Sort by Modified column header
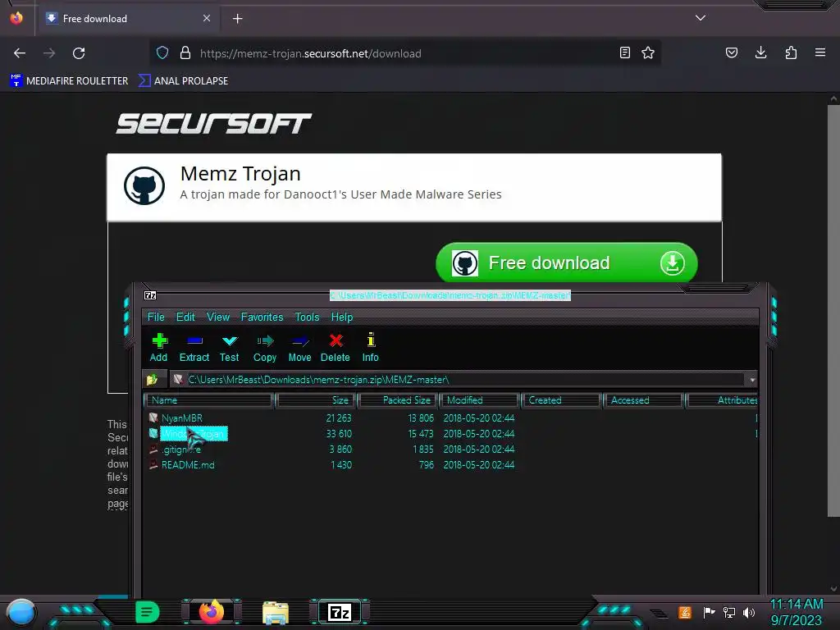840x630 pixels. (479, 400)
